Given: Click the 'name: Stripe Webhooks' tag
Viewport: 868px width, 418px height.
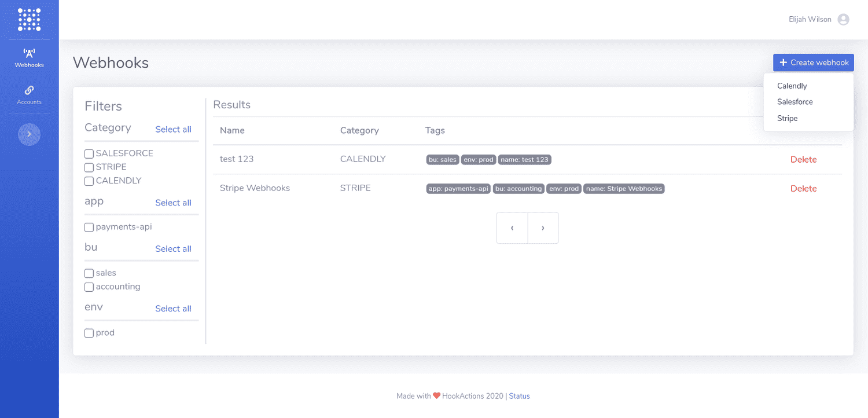Looking at the screenshot, I should click(x=624, y=189).
